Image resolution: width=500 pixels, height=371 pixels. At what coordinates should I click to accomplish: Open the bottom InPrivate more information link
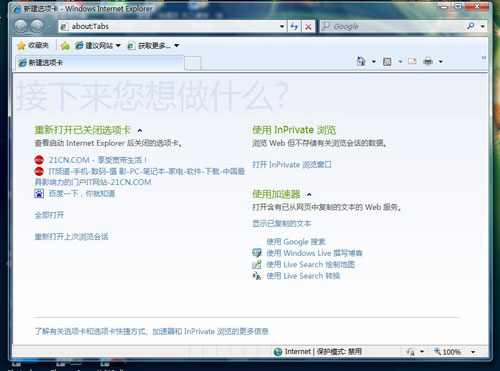click(152, 331)
